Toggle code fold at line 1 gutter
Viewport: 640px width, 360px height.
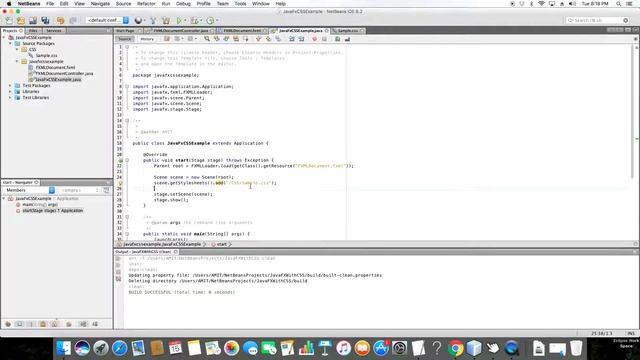[127, 47]
